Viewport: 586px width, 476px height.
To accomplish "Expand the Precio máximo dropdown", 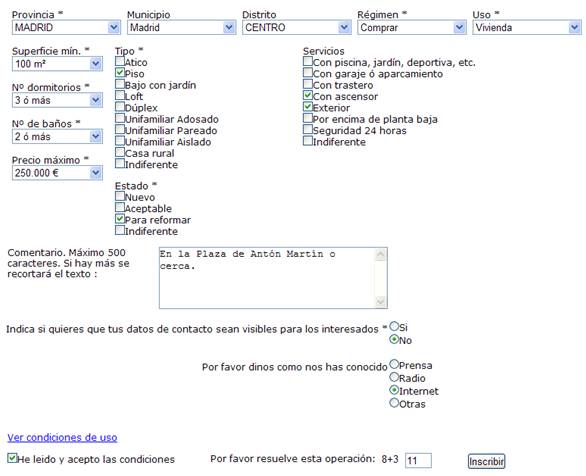I will click(57, 173).
